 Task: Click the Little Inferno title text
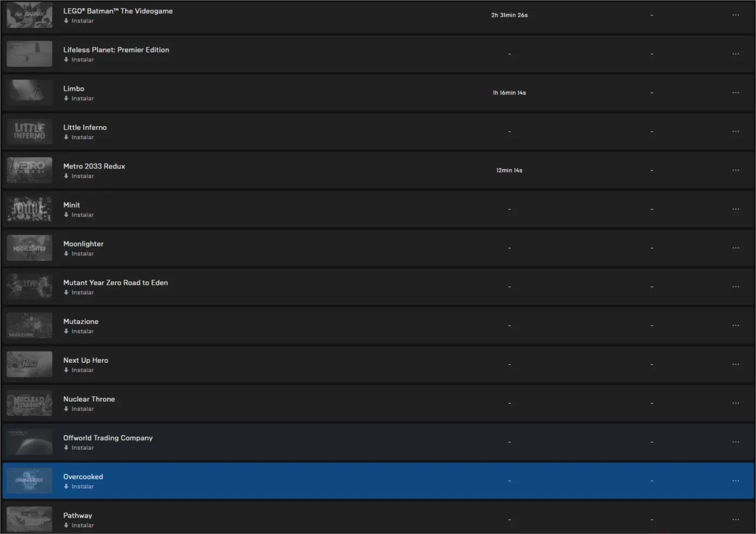point(85,128)
